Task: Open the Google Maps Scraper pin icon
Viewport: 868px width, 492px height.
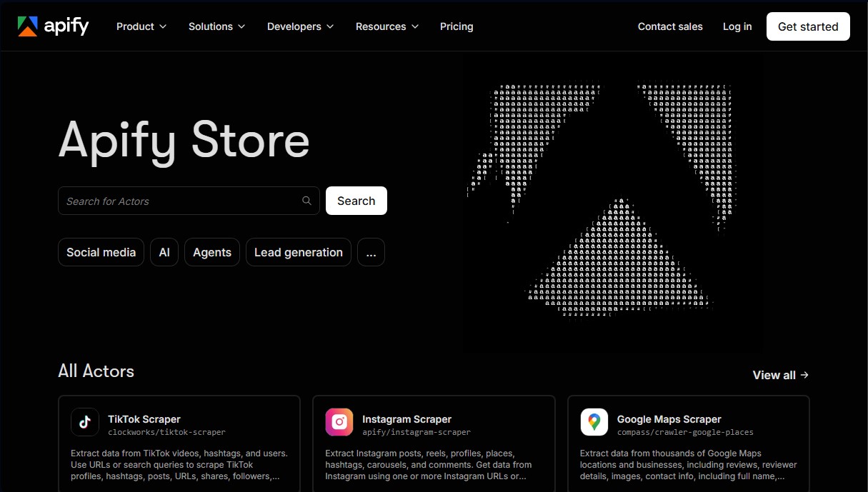Action: click(x=594, y=422)
